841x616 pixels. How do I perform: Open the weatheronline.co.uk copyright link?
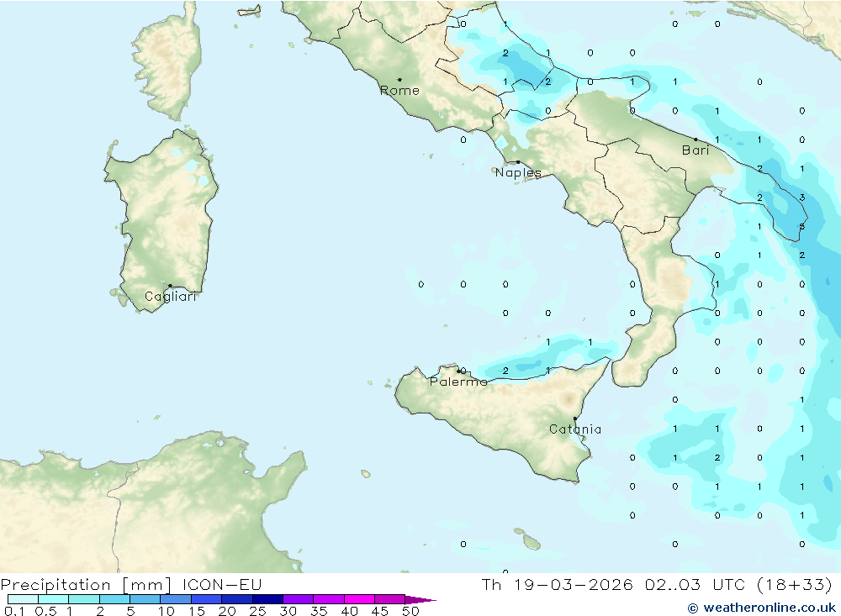[x=762, y=608]
